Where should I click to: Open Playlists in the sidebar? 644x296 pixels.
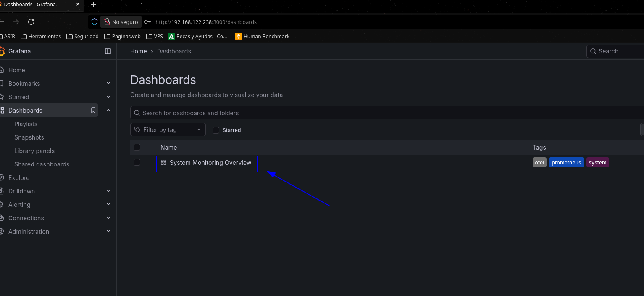coord(26,124)
